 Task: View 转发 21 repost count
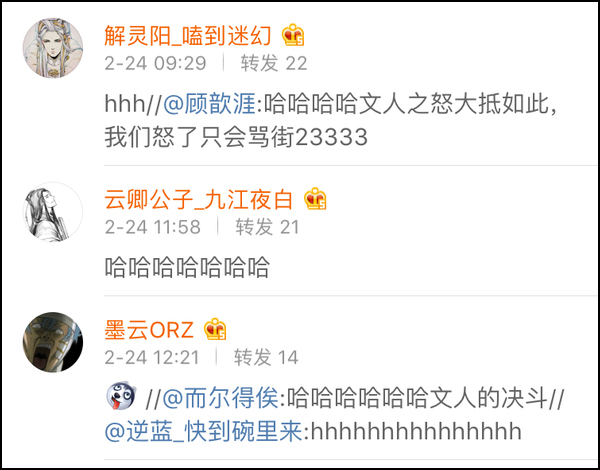coord(267,227)
